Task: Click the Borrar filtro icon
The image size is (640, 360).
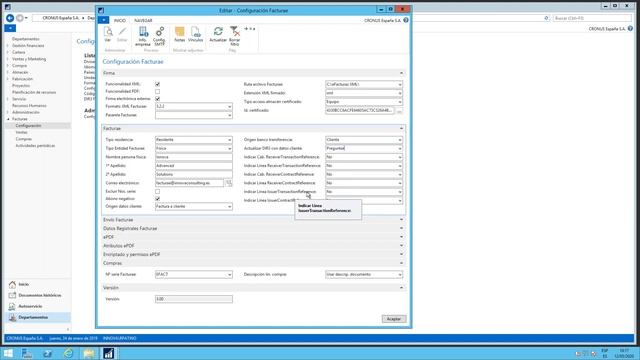Action: coord(235,36)
